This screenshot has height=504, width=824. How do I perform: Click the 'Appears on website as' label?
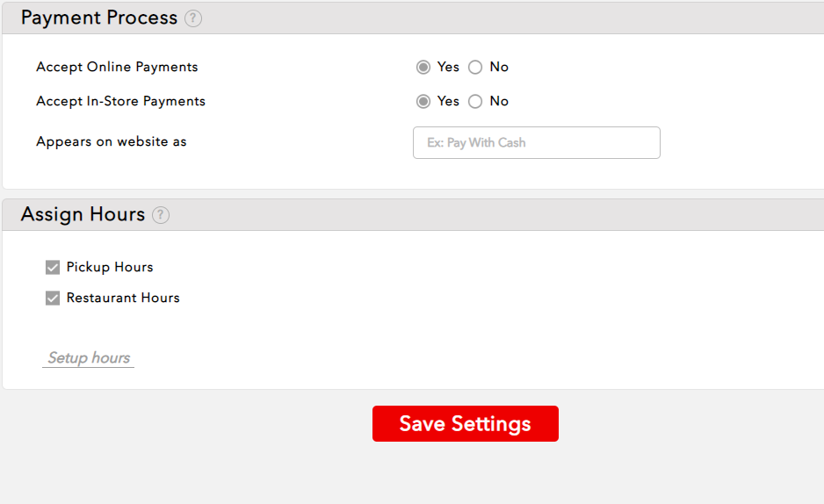112,142
